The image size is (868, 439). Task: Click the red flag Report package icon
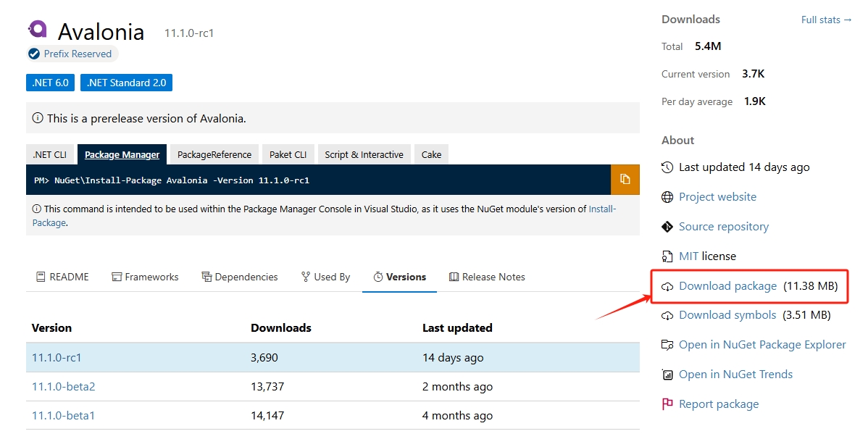pyautogui.click(x=667, y=404)
